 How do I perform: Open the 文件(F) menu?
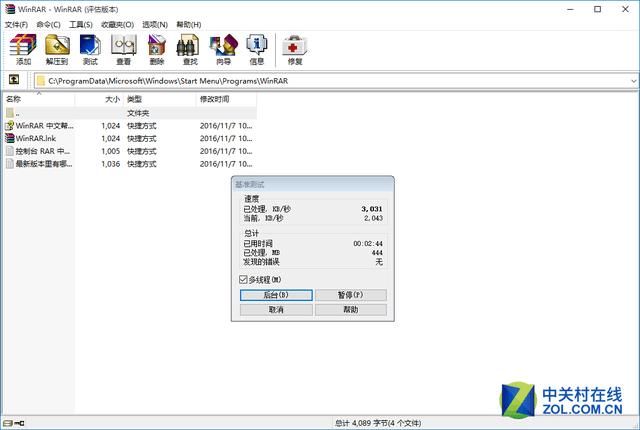pyautogui.click(x=16, y=24)
